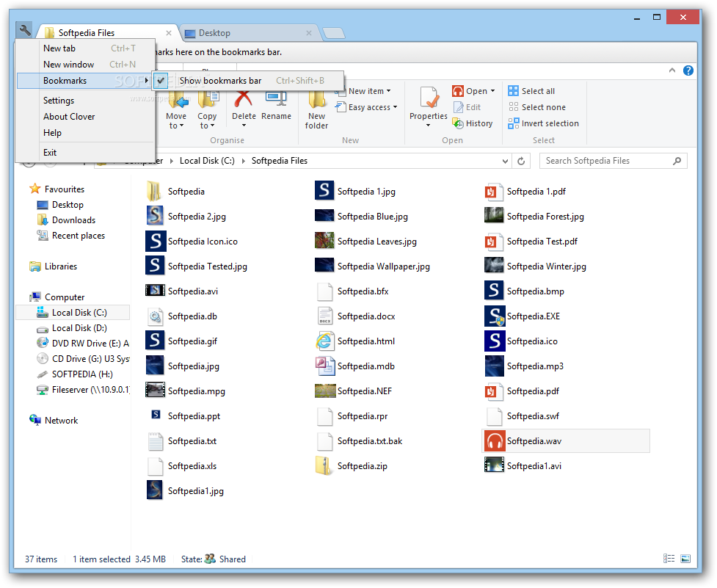This screenshot has height=588, width=717.
Task: Click the Delete red X icon
Action: (x=243, y=98)
